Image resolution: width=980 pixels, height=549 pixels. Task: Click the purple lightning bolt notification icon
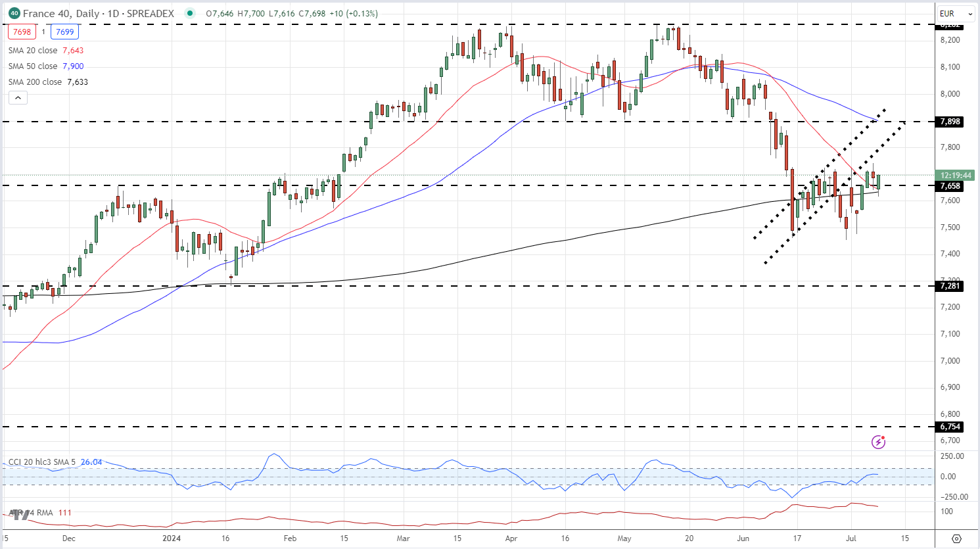(x=878, y=442)
